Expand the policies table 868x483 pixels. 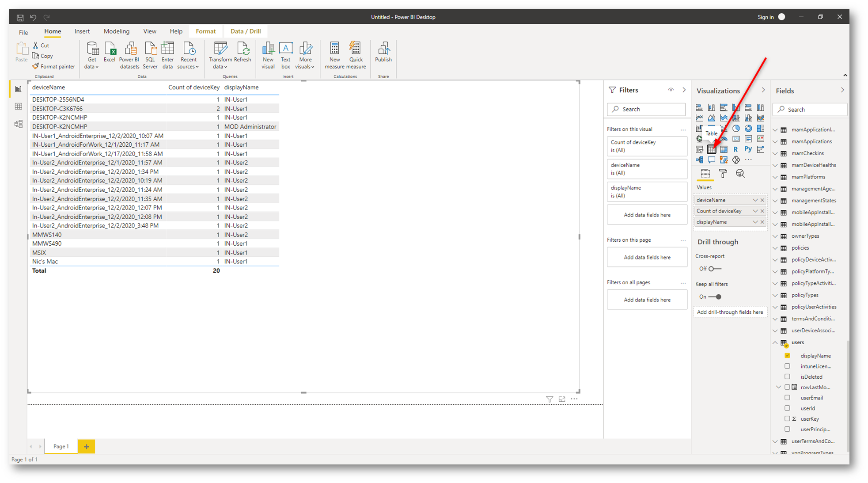coord(775,248)
